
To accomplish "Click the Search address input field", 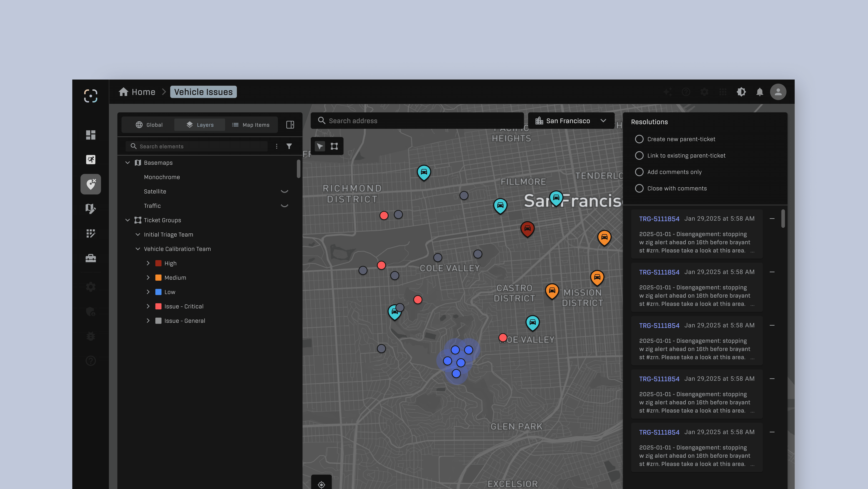I will (417, 121).
